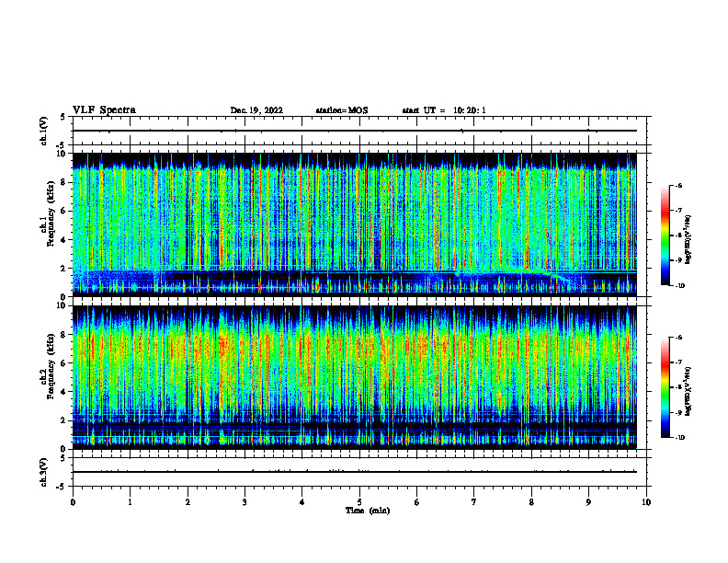This screenshot has height=563, width=728.
Task: Click the time axis tick label "1"
Action: tap(130, 502)
